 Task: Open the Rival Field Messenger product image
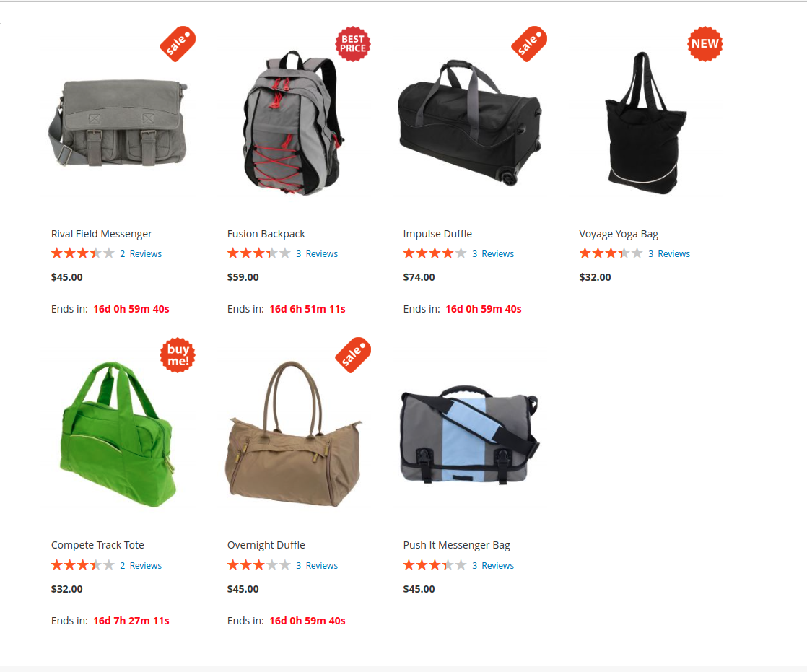point(119,123)
